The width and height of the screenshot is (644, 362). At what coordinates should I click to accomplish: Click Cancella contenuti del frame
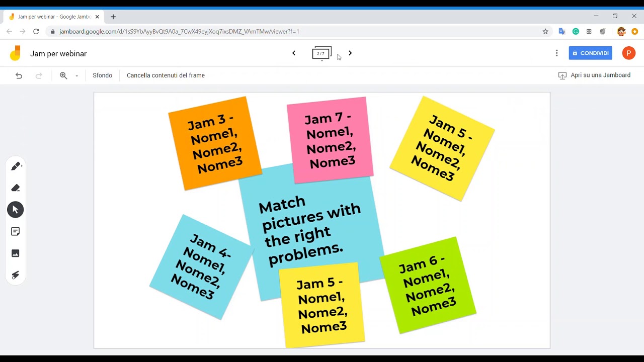click(x=166, y=75)
